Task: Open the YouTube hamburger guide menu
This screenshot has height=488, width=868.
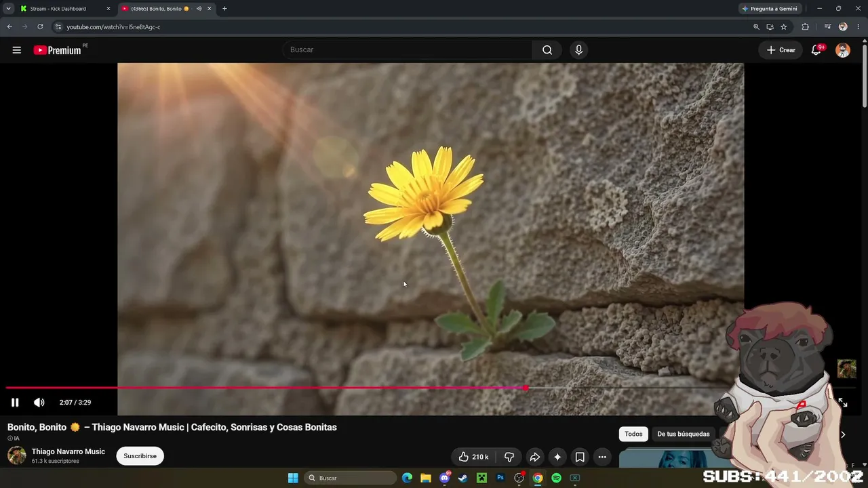Action: tap(17, 50)
